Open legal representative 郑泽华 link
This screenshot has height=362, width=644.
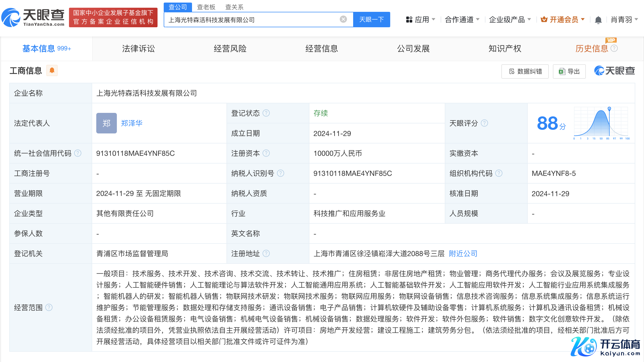click(x=132, y=123)
